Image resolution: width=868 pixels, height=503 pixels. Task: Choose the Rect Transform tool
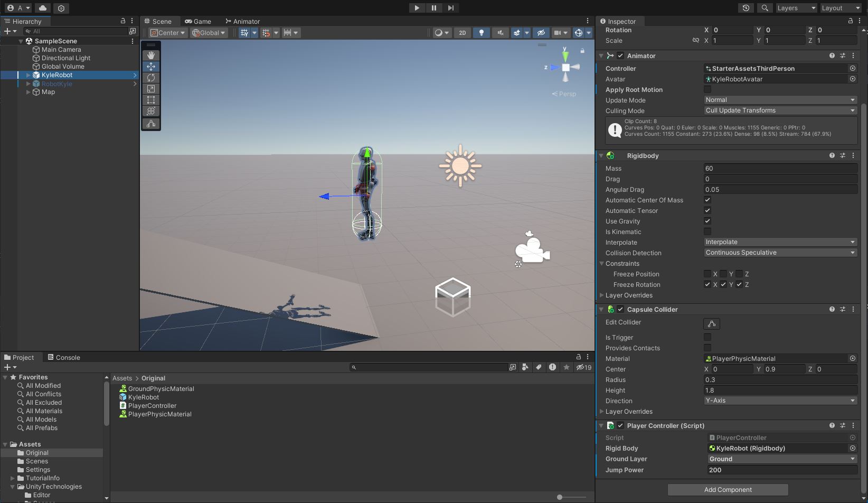tap(151, 100)
